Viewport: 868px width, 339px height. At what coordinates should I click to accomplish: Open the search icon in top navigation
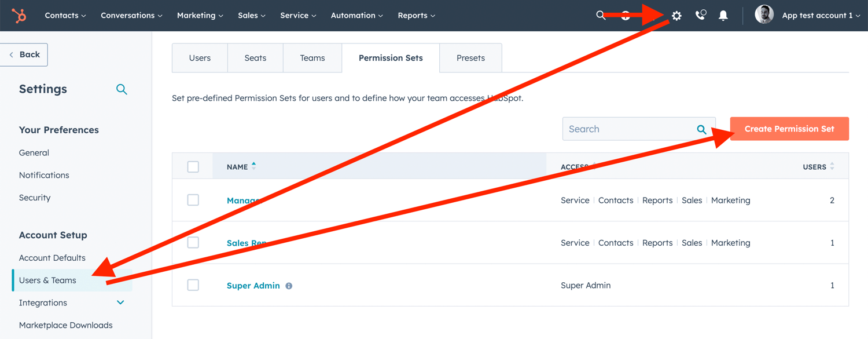coord(601,15)
